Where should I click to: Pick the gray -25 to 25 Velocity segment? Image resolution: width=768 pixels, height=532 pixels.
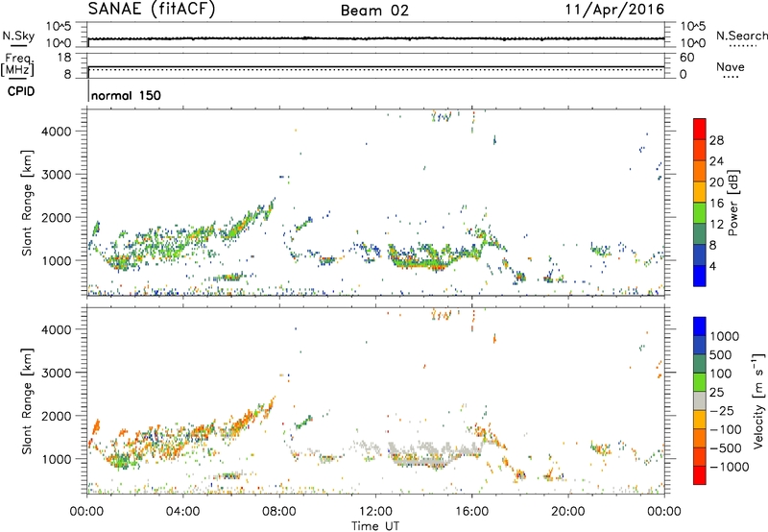click(700, 400)
